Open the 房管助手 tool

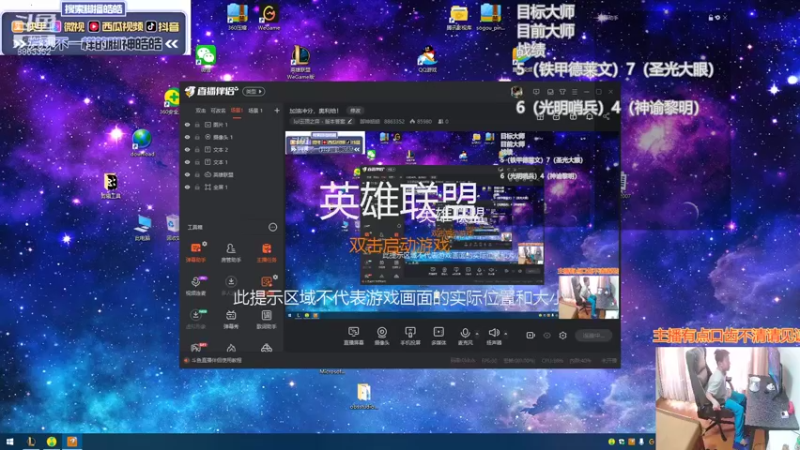click(x=231, y=253)
